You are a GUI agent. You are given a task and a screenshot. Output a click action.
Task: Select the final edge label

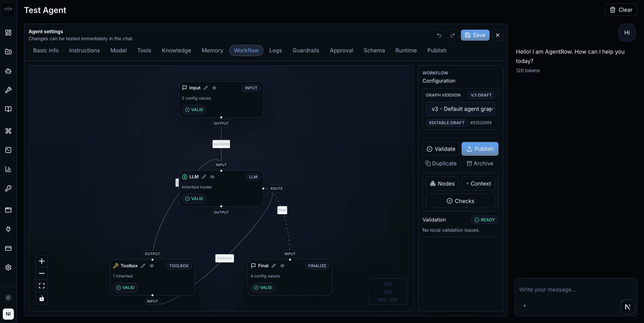282,210
